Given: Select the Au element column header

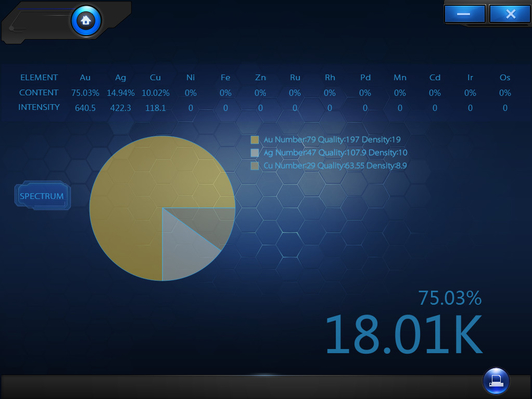Looking at the screenshot, I should 85,77.
